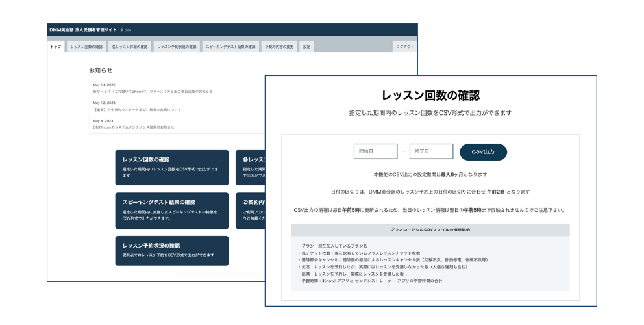The height and width of the screenshot is (325, 644).
Task: Go to the レッスン予約状況の確認 tab
Action: [177, 47]
